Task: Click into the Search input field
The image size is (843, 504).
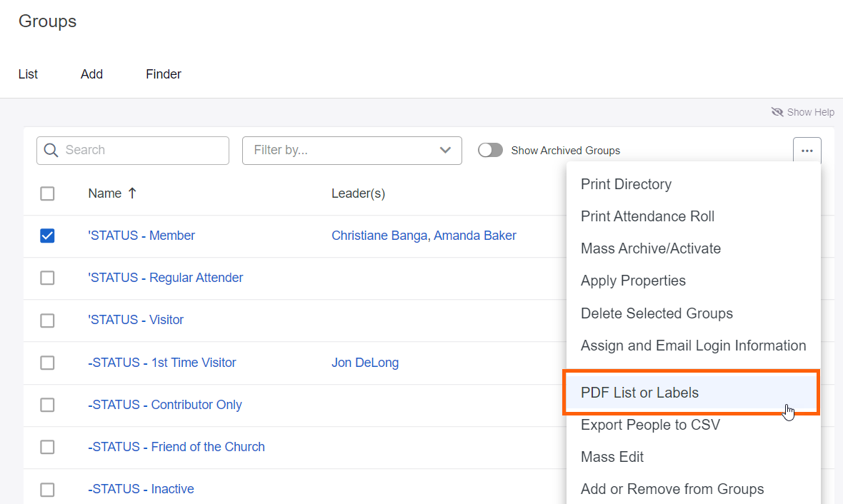Action: point(143,151)
